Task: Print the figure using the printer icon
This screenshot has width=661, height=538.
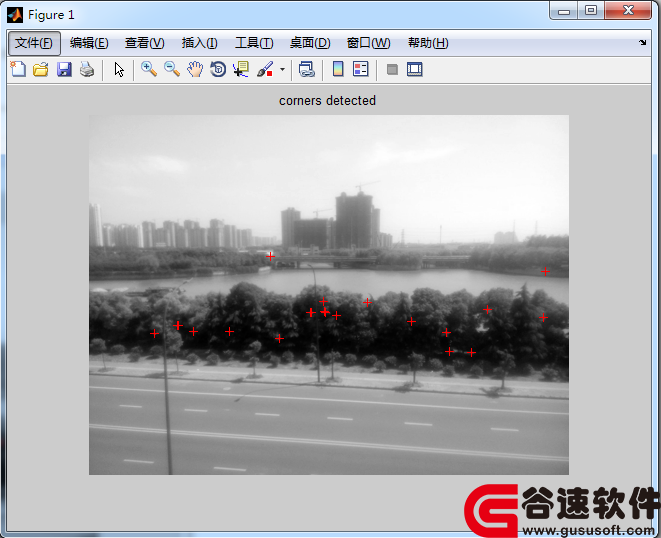Action: point(87,69)
